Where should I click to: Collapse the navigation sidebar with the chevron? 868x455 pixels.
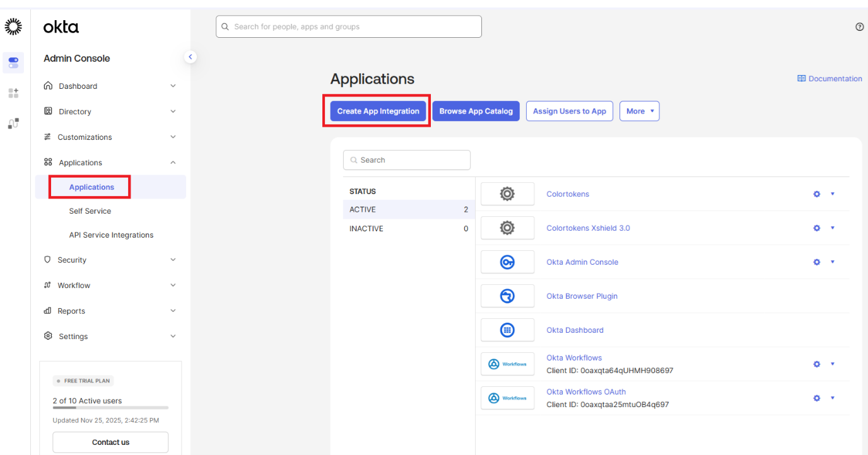tap(191, 56)
